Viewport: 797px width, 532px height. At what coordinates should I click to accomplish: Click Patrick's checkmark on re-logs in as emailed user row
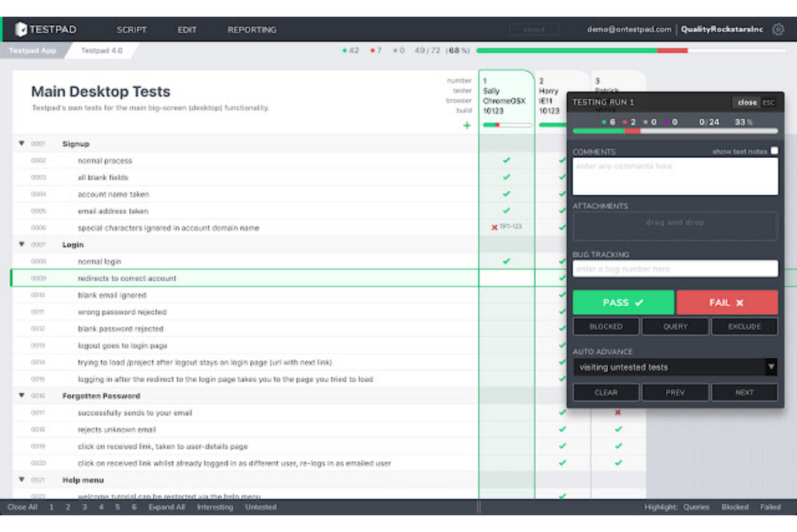pyautogui.click(x=618, y=463)
